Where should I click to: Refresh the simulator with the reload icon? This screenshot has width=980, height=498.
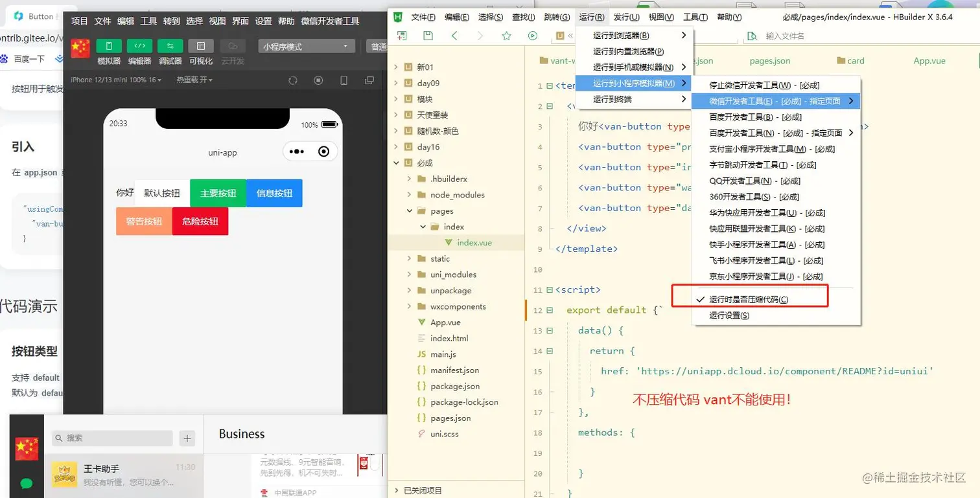[293, 80]
